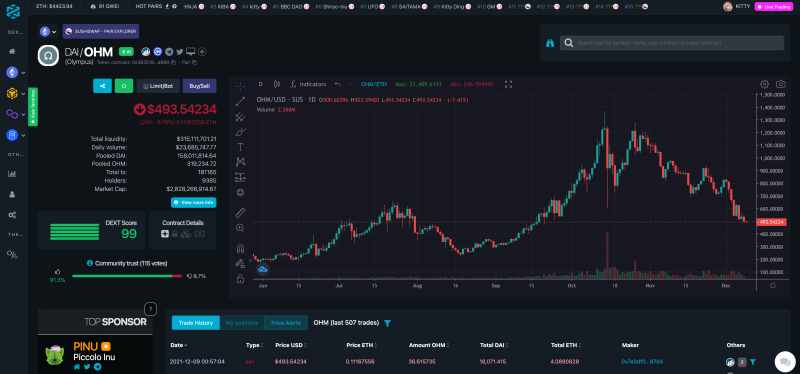This screenshot has height=374, width=800.
Task: Open the bar chart statistics sidebar icon
Action: click(12, 173)
